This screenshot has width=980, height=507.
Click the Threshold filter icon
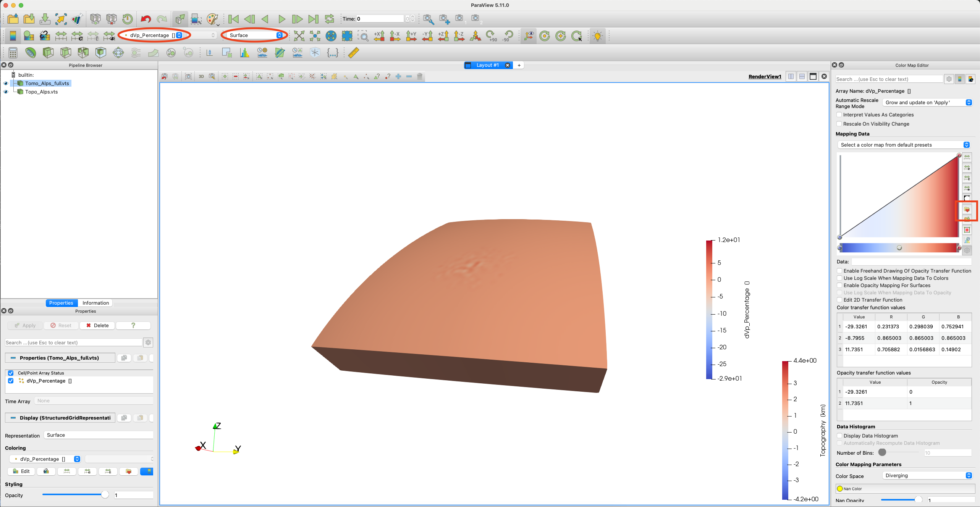[83, 52]
